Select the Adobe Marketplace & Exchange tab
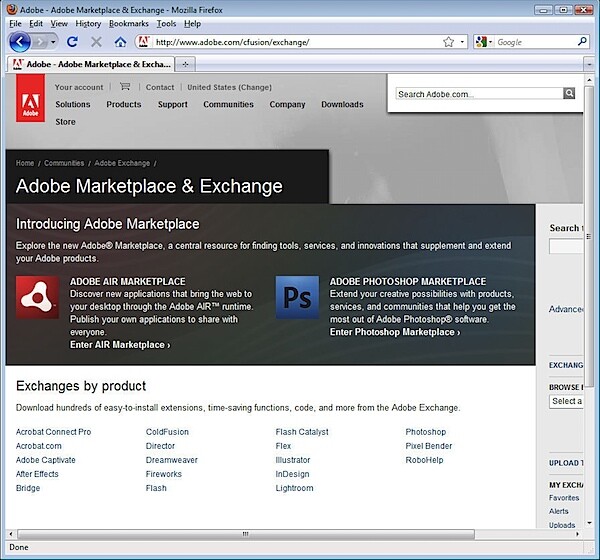 click(x=91, y=64)
